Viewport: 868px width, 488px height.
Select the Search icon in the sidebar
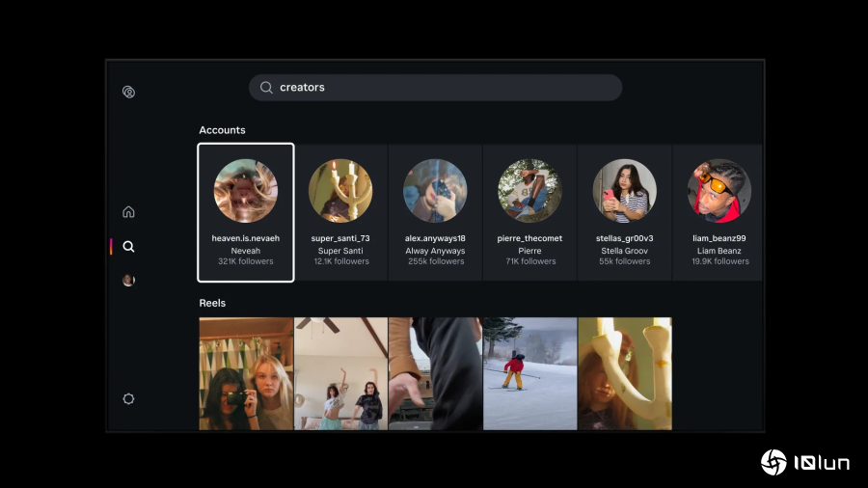(x=128, y=247)
